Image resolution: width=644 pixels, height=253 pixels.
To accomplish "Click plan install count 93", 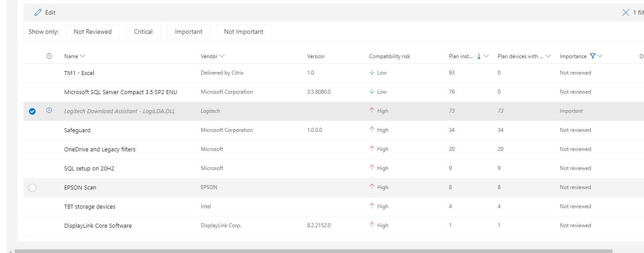I will pyautogui.click(x=452, y=73).
